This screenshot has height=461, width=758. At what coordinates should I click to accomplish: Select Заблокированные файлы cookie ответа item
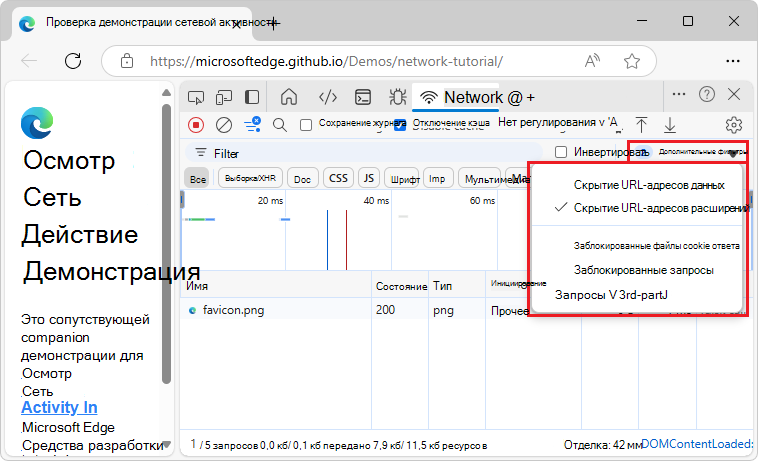click(638, 245)
